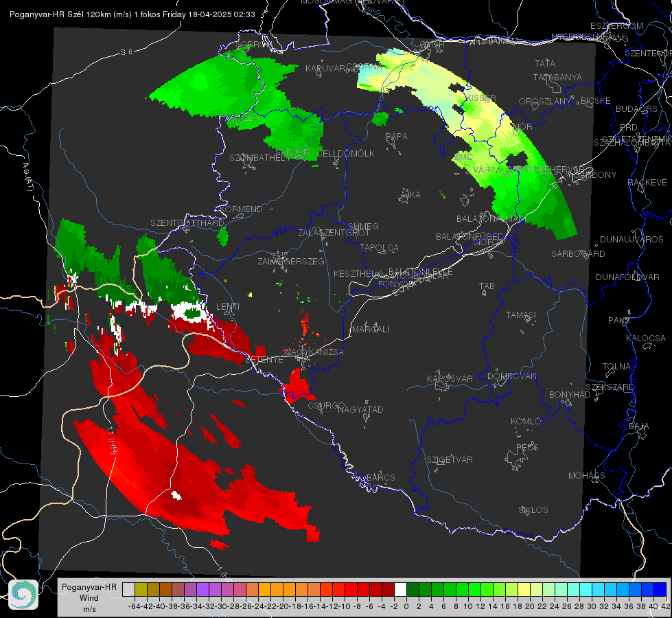The image size is (672, 618).
Task: Click the TAMASI town label
Action: [x=521, y=314]
